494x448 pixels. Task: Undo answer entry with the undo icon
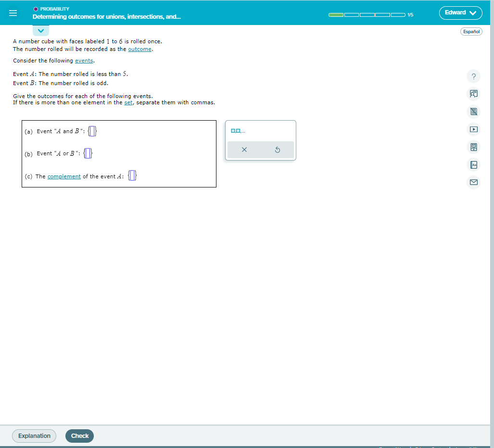[x=277, y=149]
